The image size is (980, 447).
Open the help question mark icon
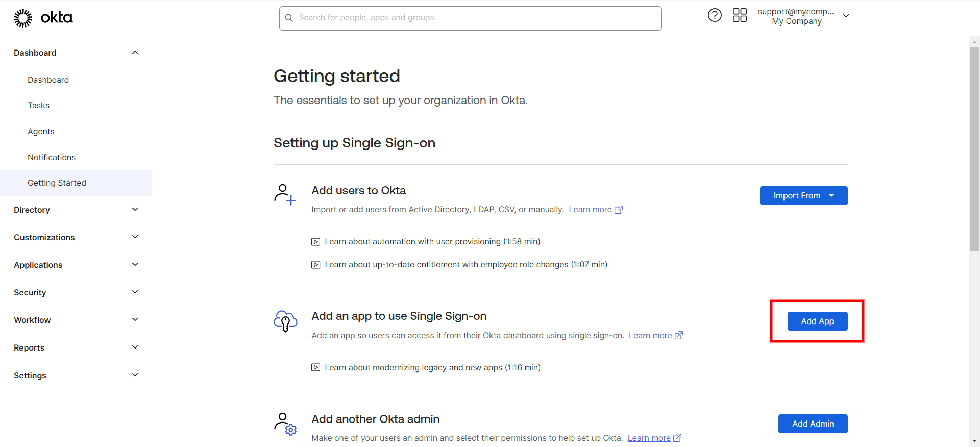coord(715,15)
